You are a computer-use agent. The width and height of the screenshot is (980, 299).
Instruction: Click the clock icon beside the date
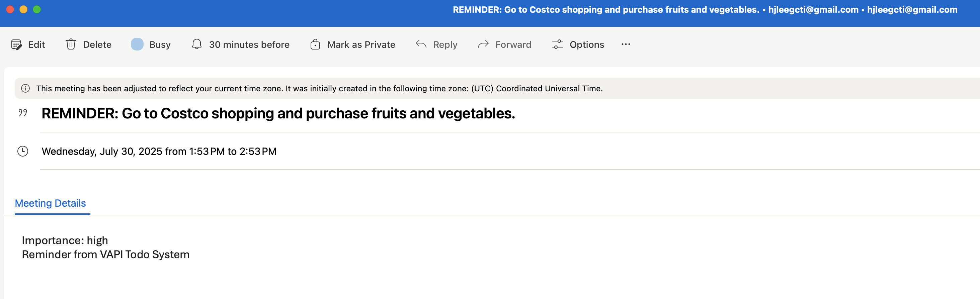tap(23, 151)
